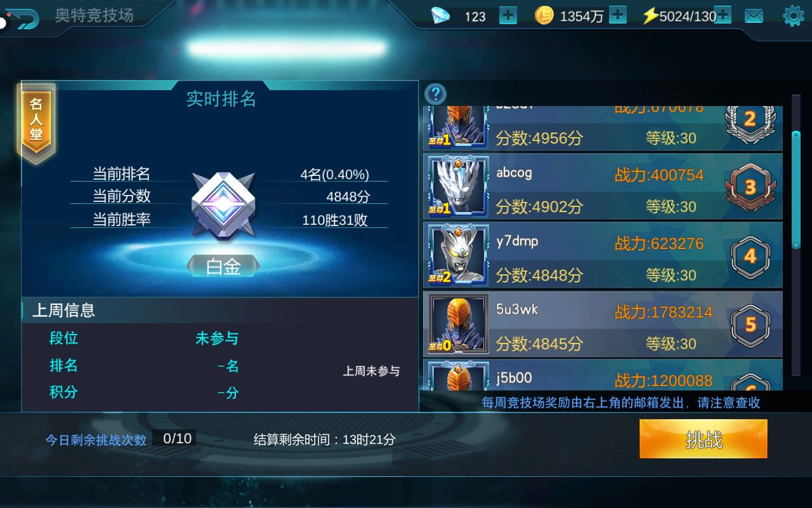Add gold coins with the plus button

coord(618,15)
